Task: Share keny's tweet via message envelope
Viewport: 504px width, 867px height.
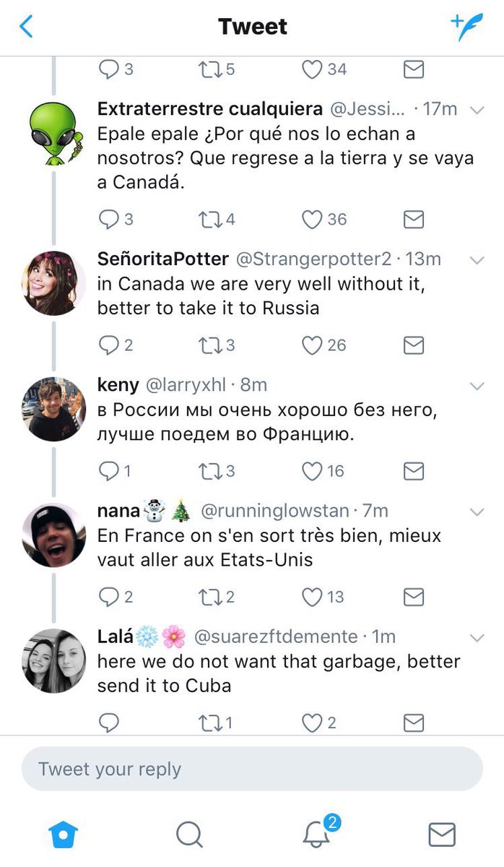Action: 413,472
